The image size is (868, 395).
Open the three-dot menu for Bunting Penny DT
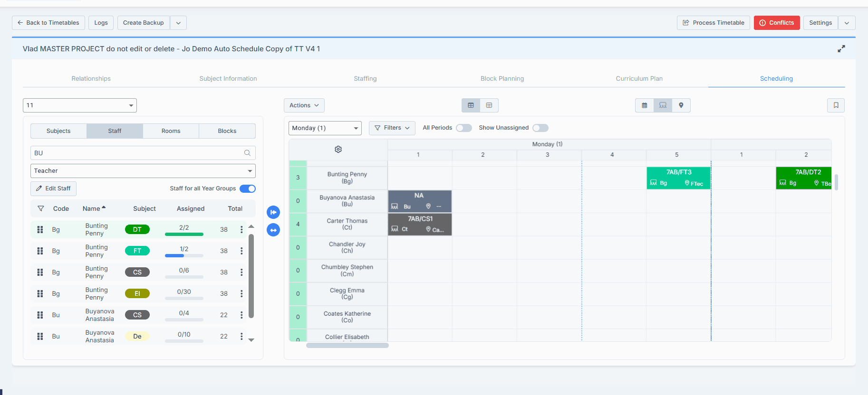tap(241, 230)
